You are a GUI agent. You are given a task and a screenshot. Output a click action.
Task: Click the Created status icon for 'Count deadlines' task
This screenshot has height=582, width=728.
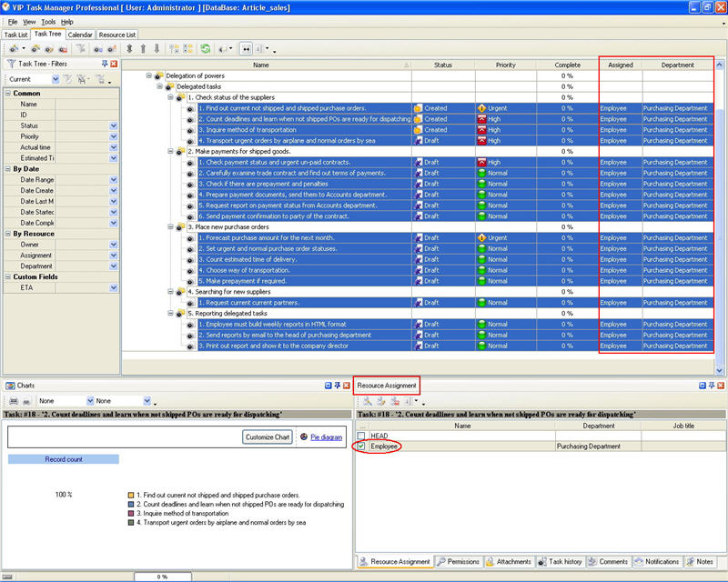[419, 119]
